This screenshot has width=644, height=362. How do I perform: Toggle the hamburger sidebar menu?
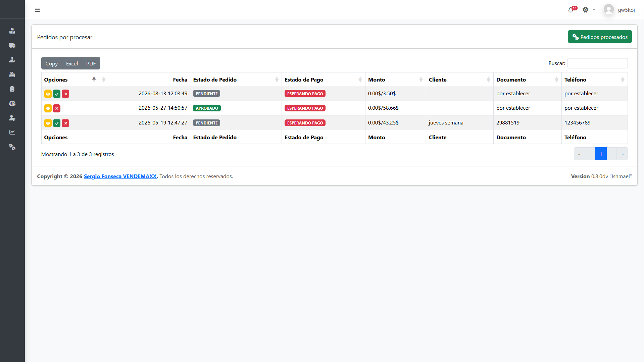pos(38,10)
